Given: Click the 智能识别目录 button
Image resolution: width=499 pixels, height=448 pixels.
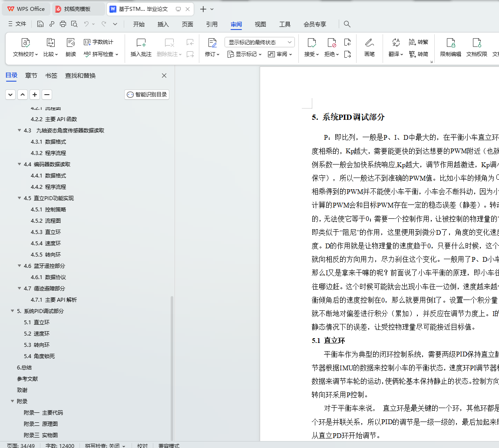Looking at the screenshot, I should tap(147, 95).
